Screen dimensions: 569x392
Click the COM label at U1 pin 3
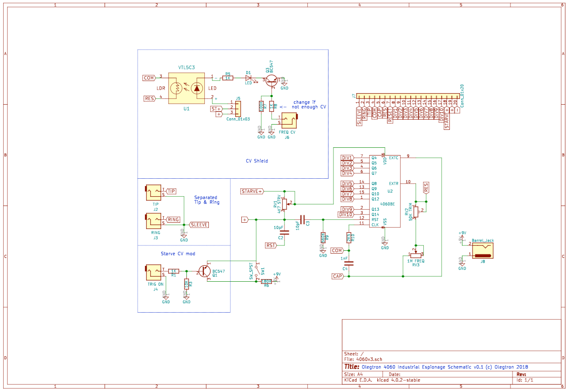pyautogui.click(x=149, y=78)
